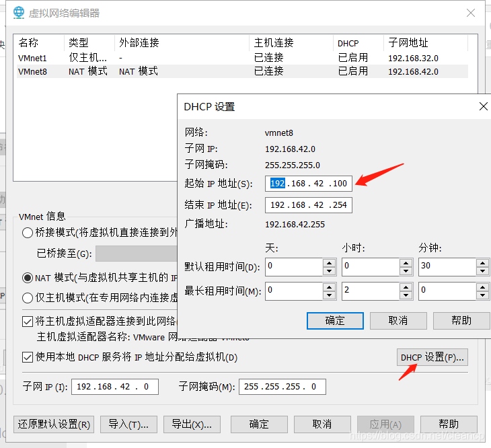Click 取消 in the DHCP 设置 dialog

tap(398, 321)
